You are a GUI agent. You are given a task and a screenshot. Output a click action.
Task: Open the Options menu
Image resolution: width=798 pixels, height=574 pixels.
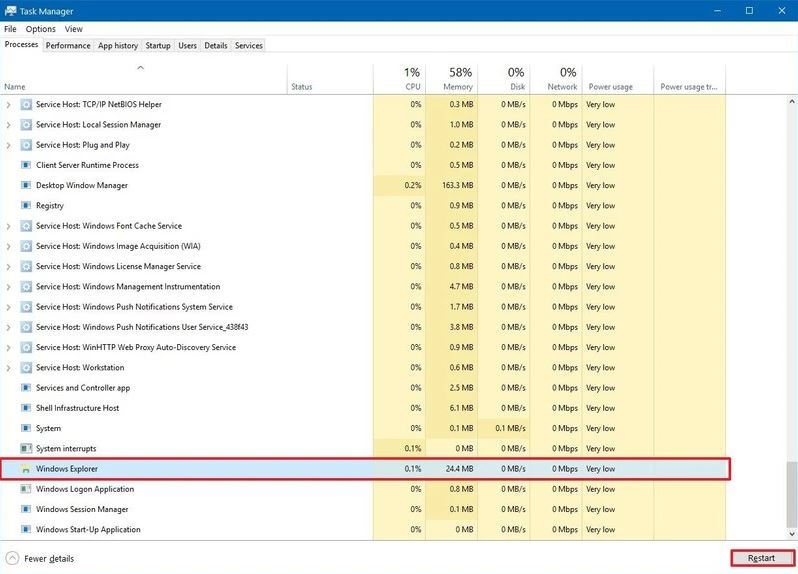coord(41,29)
